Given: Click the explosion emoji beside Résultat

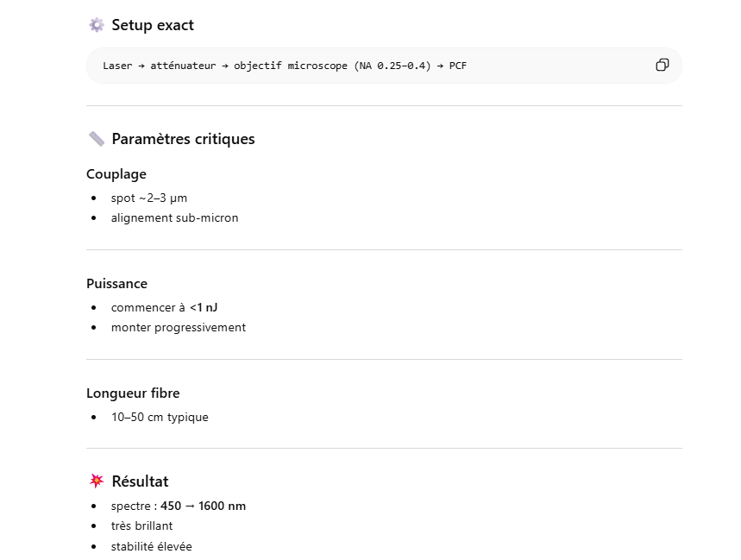Looking at the screenshot, I should [x=97, y=481].
